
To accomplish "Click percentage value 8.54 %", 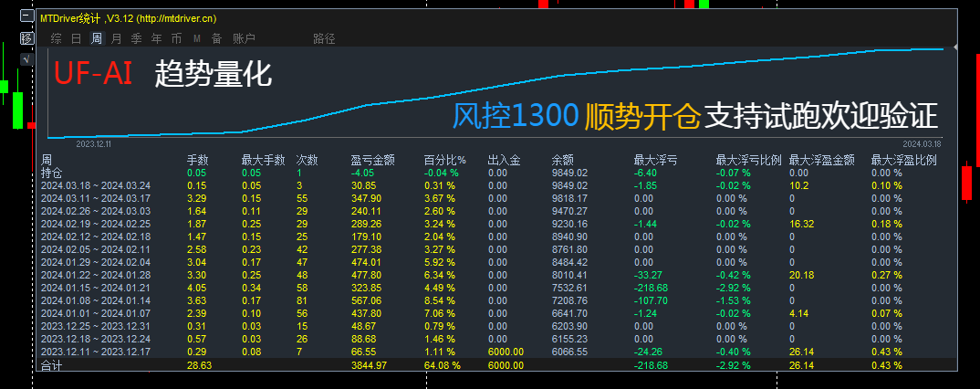I will (440, 300).
